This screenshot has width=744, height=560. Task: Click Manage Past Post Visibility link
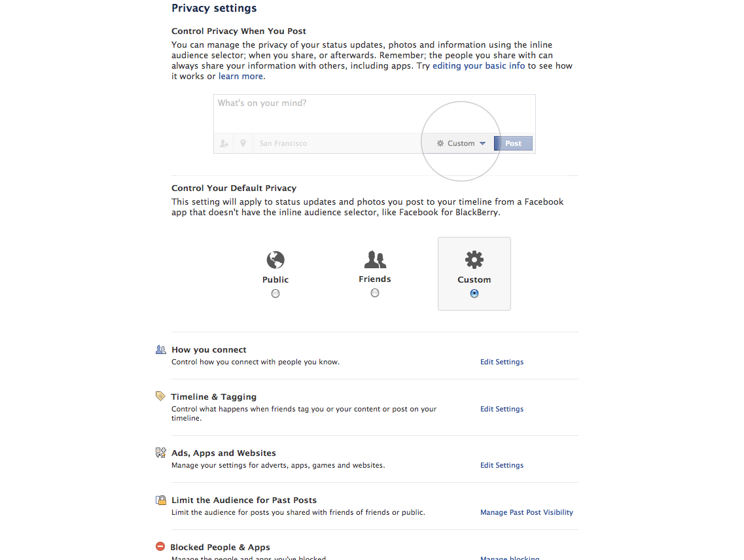[526, 512]
